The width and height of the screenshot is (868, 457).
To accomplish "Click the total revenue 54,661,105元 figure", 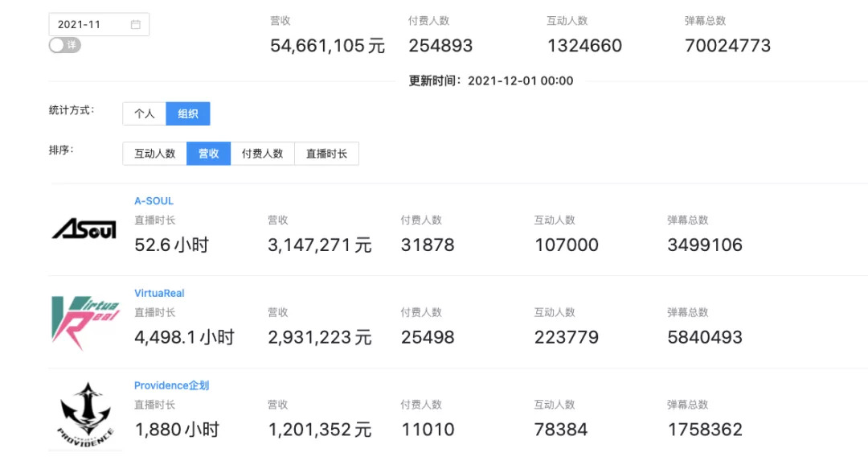I will [x=327, y=46].
